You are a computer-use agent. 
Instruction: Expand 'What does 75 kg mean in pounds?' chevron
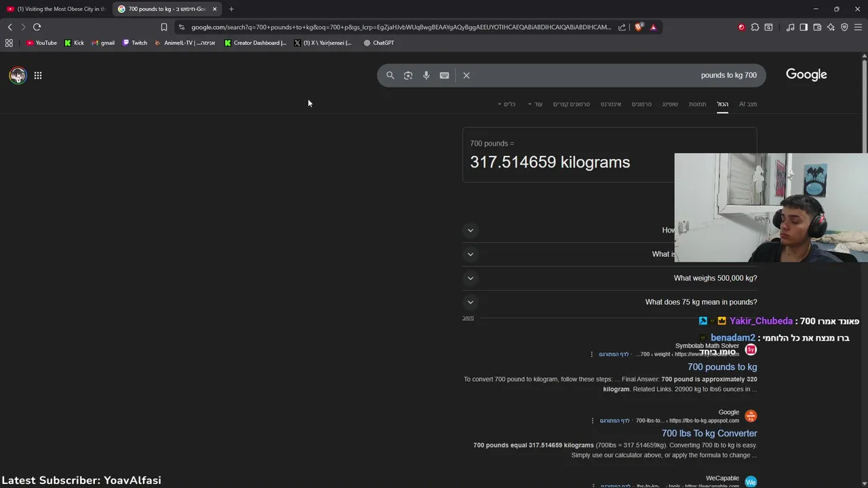pos(471,302)
